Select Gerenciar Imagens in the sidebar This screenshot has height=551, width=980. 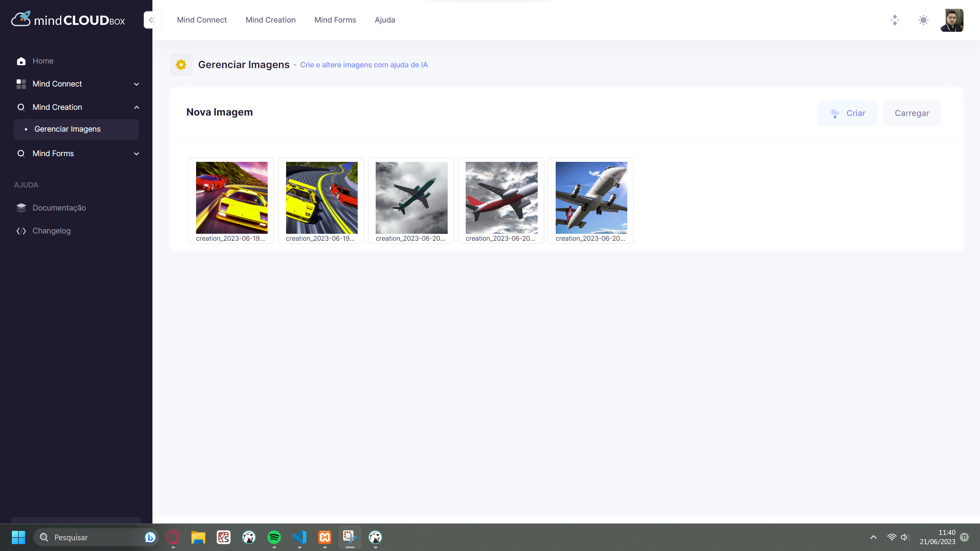pyautogui.click(x=67, y=129)
